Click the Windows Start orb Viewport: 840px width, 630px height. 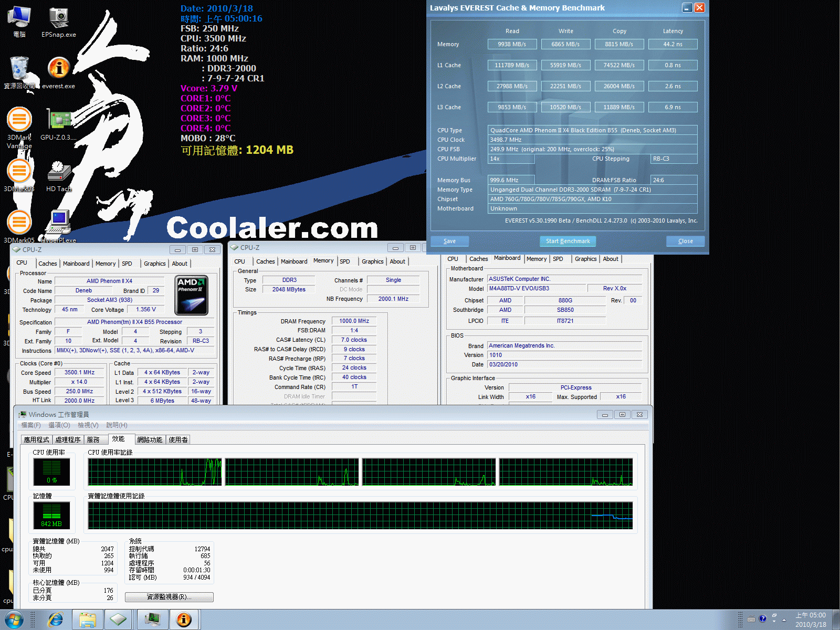[x=14, y=620]
